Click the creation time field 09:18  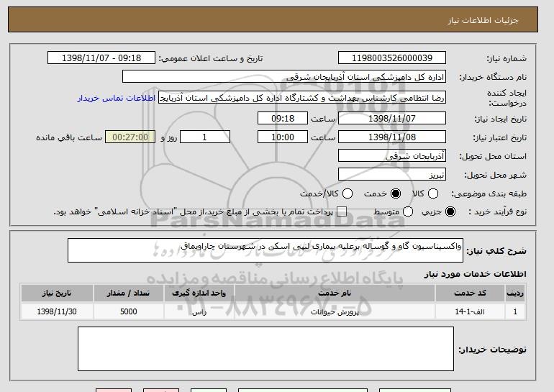283,118
